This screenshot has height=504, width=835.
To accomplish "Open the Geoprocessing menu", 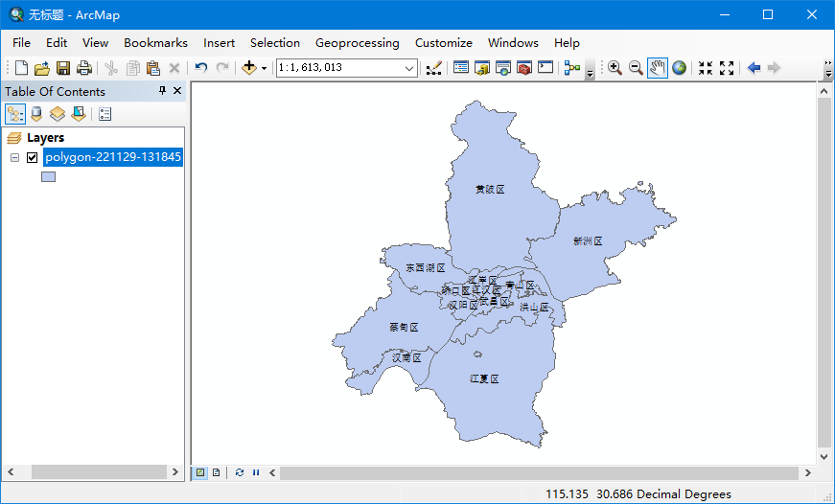I will (358, 42).
